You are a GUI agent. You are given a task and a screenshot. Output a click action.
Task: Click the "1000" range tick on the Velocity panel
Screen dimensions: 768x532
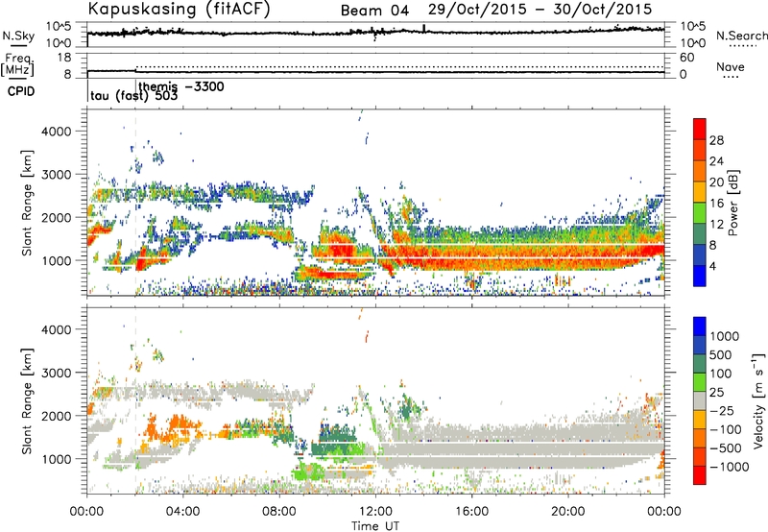click(x=56, y=459)
